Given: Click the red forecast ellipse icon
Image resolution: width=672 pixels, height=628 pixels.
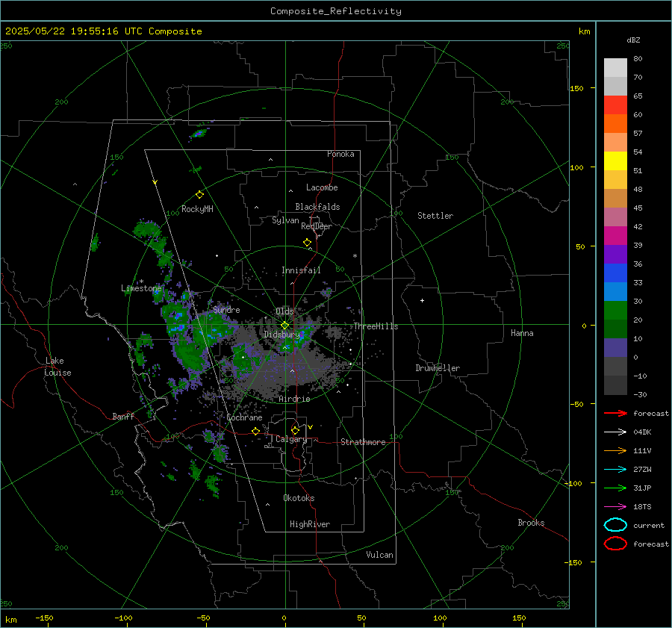Looking at the screenshot, I should pyautogui.click(x=615, y=544).
